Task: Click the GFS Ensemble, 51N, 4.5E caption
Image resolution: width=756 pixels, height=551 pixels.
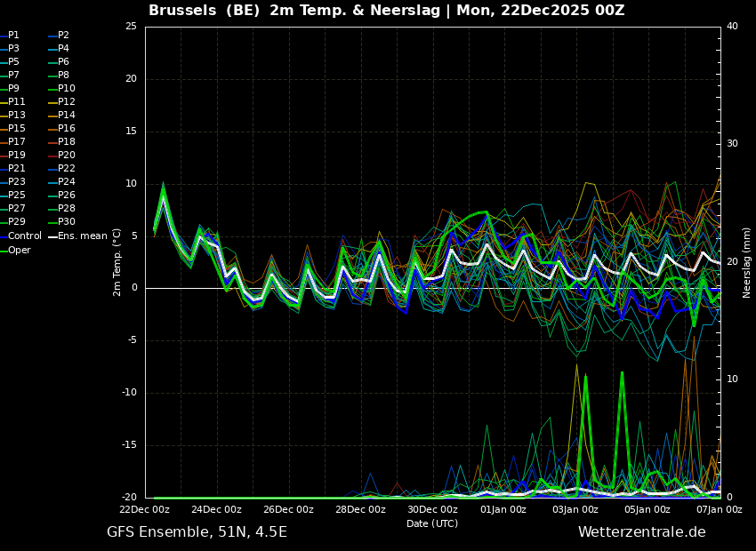Action: (x=197, y=532)
